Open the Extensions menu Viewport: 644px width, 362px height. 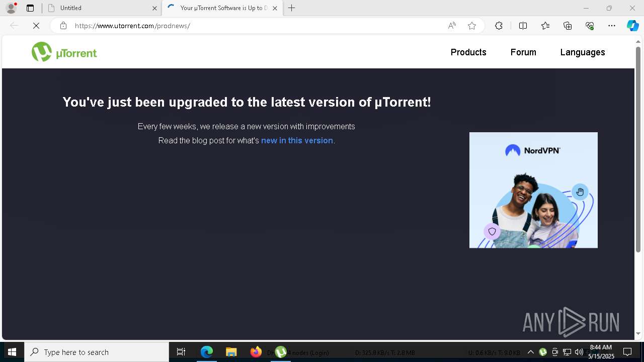coord(499,26)
